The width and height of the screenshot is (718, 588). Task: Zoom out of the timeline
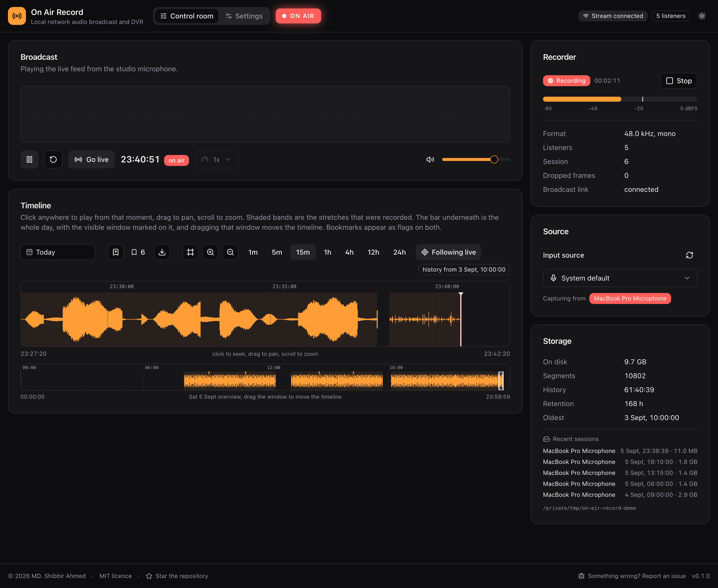point(230,252)
